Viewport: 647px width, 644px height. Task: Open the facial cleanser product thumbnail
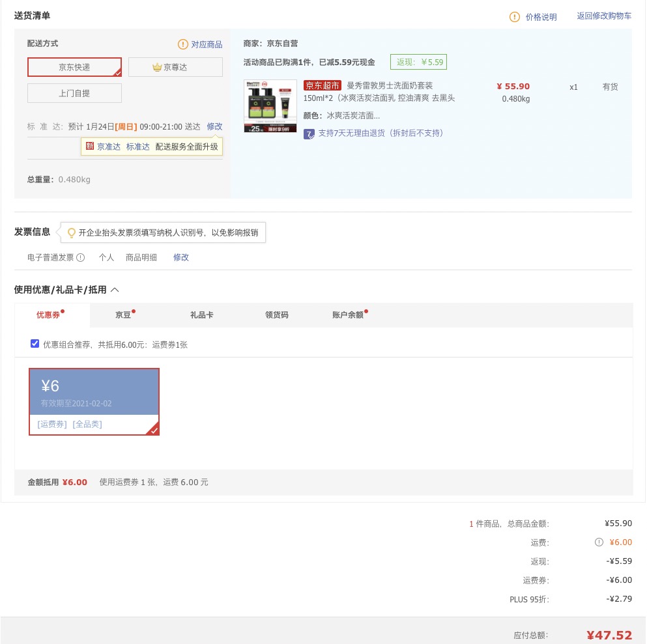(x=270, y=106)
